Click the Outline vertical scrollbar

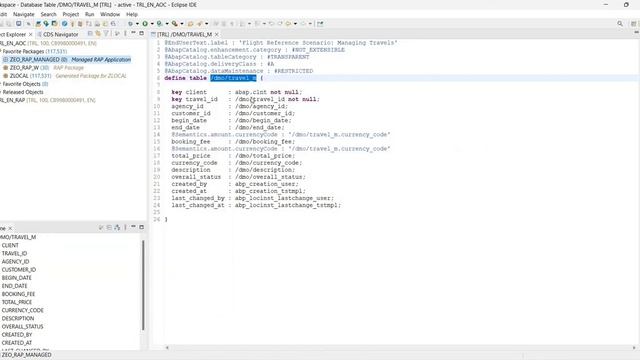143,285
